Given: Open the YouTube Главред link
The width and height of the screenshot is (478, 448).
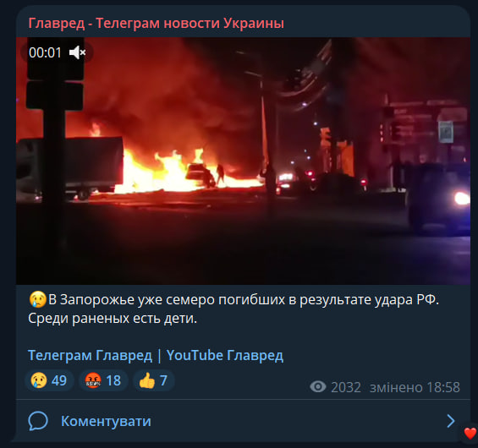Looking at the screenshot, I should pyautogui.click(x=225, y=355).
